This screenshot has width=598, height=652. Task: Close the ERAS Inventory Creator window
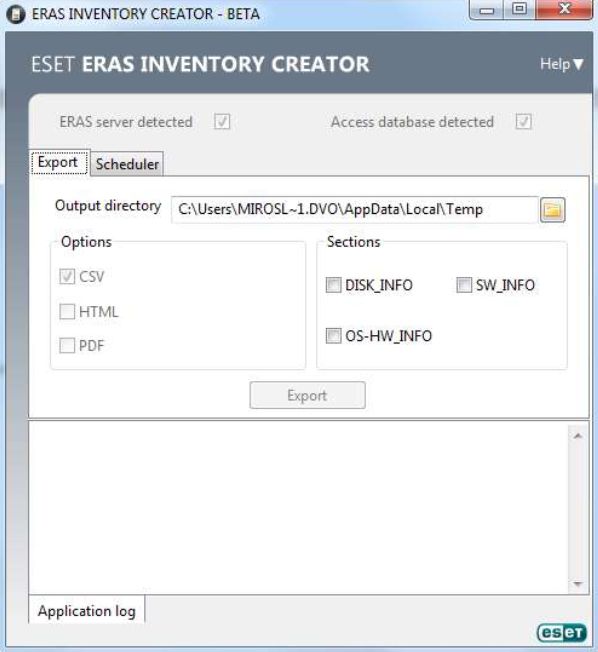pyautogui.click(x=564, y=9)
